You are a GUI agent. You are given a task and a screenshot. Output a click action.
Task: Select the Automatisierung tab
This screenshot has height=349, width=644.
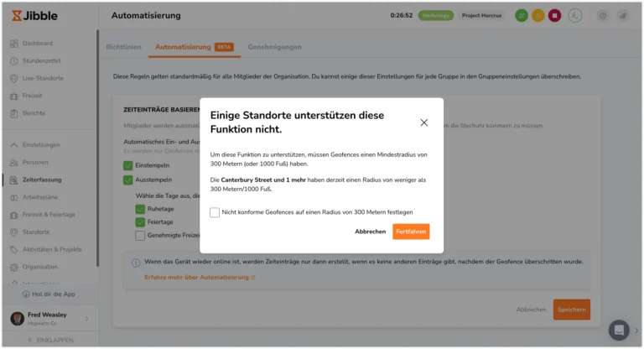[x=195, y=47]
